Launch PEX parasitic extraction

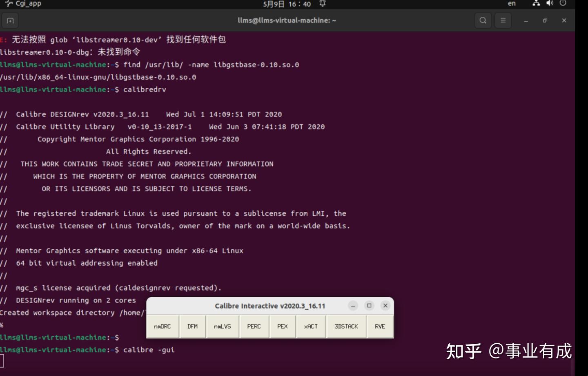(283, 326)
